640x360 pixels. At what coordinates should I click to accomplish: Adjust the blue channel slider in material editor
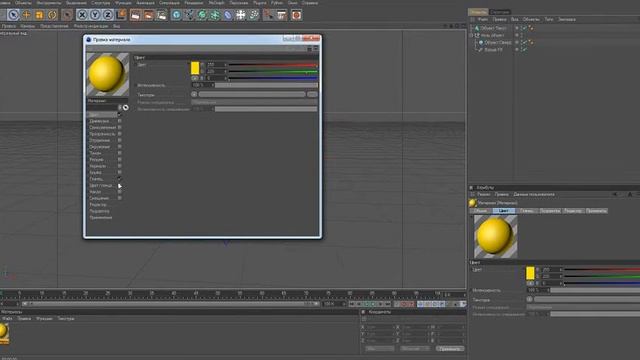[x=273, y=78]
